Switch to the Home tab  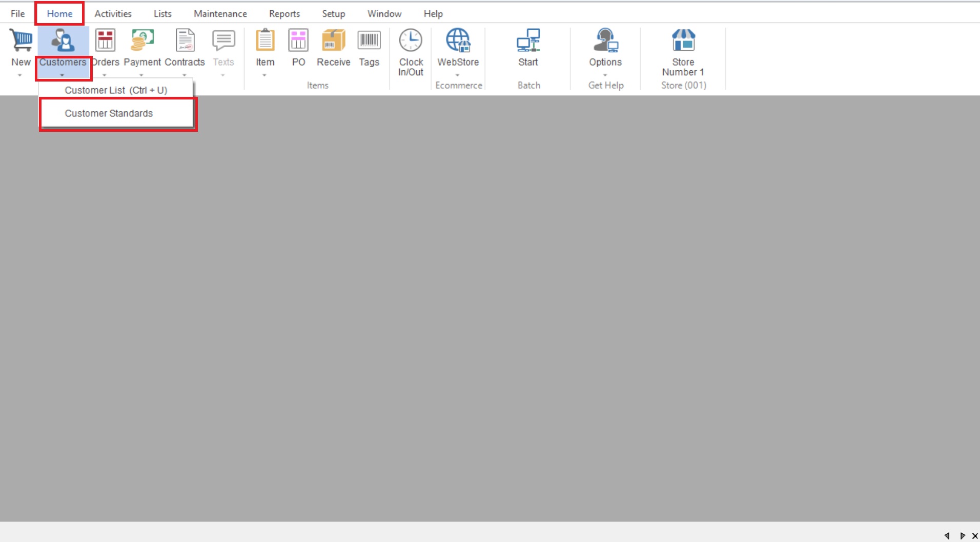point(59,14)
